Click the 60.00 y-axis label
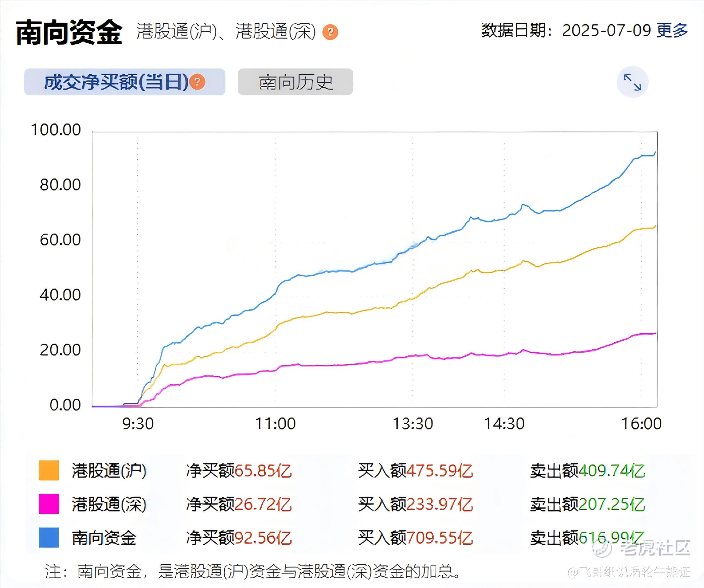The height and width of the screenshot is (588, 704). [x=60, y=240]
